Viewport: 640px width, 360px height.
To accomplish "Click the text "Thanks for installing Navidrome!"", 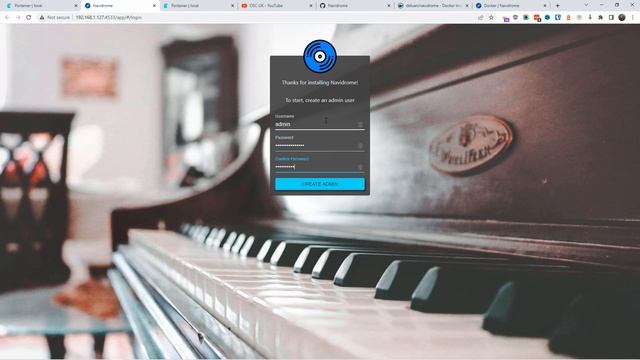I will (x=320, y=82).
